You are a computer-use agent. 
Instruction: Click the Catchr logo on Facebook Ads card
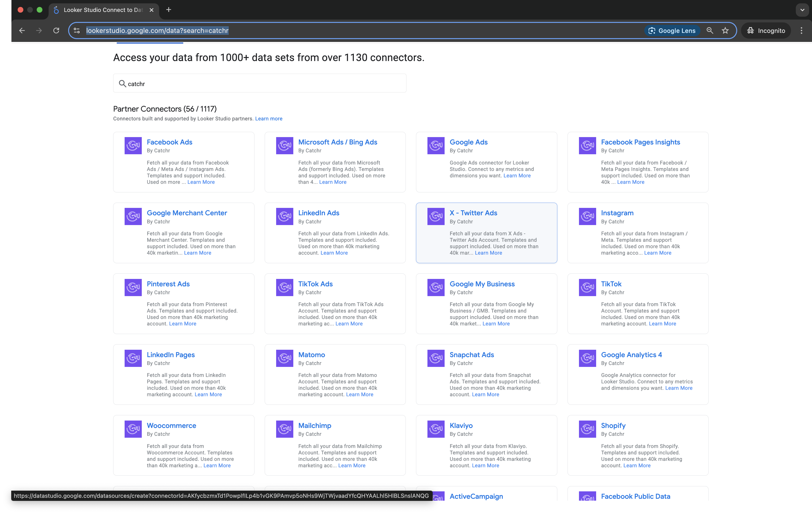pyautogui.click(x=133, y=145)
